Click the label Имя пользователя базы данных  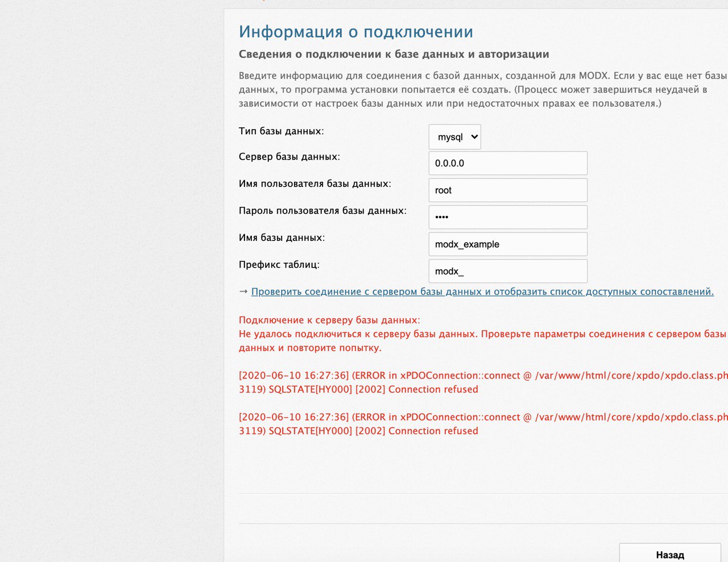point(315,184)
